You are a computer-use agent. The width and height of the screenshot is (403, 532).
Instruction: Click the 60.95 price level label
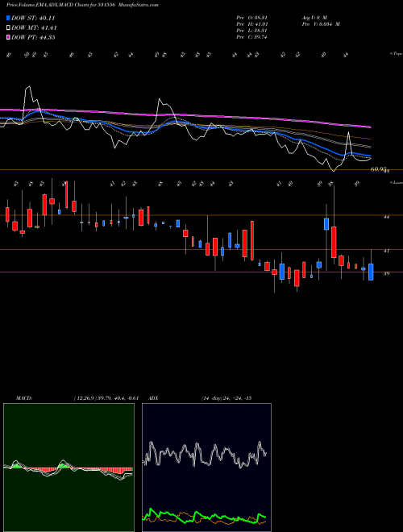pos(379,169)
